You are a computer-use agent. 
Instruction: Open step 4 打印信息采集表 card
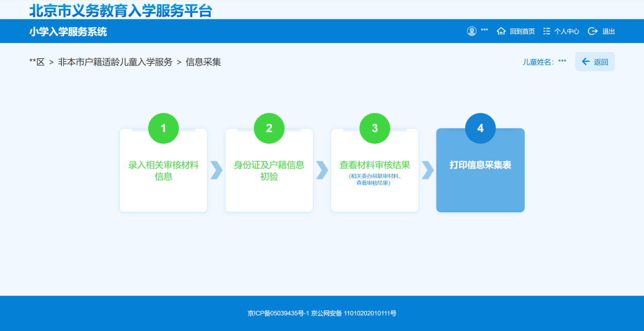[481, 170]
